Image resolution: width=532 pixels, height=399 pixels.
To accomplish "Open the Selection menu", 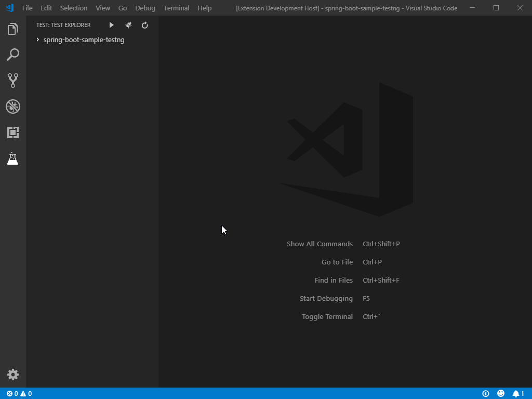I will 74,8.
